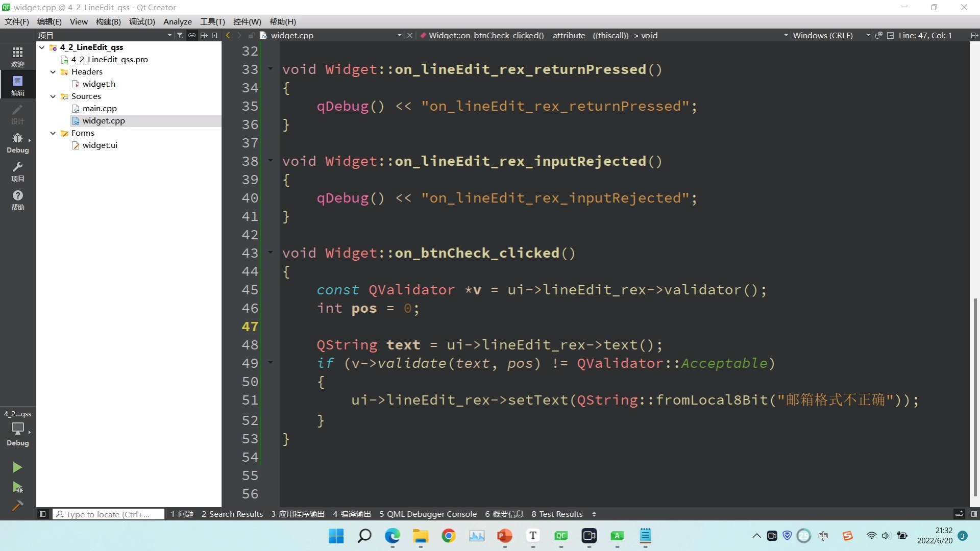Split the project side panel
Screen dimensions: 980x551
(204, 35)
